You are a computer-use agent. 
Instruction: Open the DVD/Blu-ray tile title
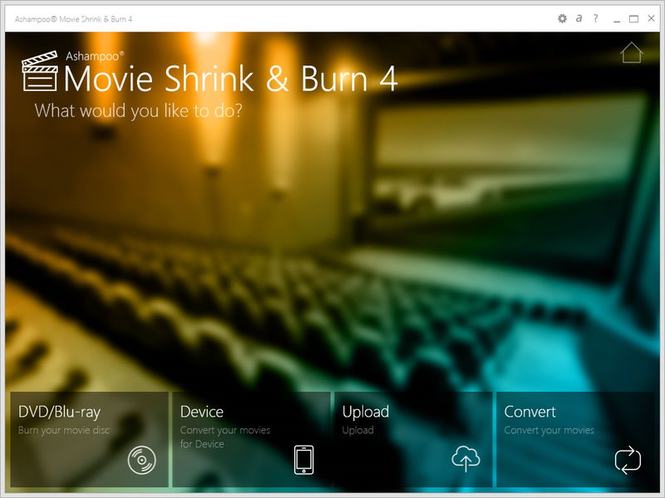coord(59,412)
